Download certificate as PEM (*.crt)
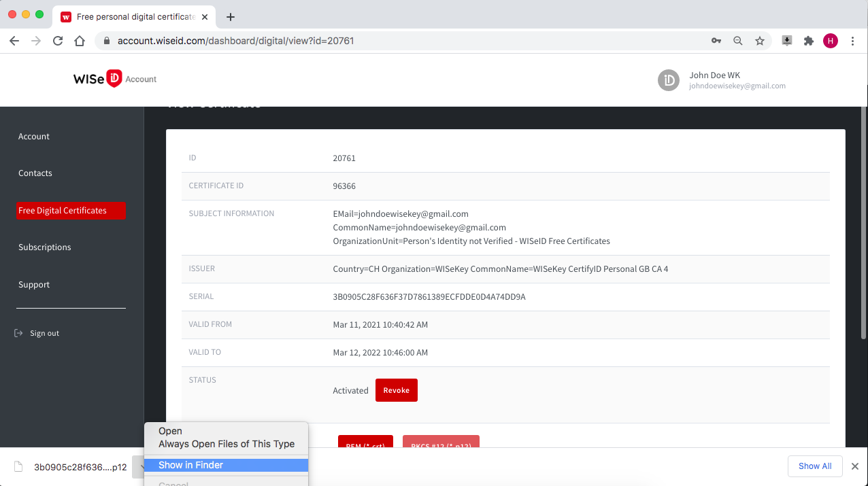This screenshot has height=486, width=868. pyautogui.click(x=365, y=442)
